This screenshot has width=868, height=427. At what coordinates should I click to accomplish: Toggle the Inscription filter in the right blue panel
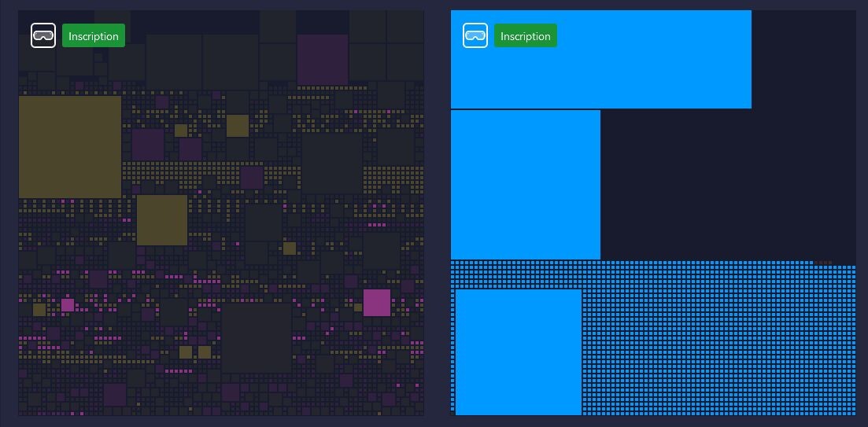click(x=526, y=35)
